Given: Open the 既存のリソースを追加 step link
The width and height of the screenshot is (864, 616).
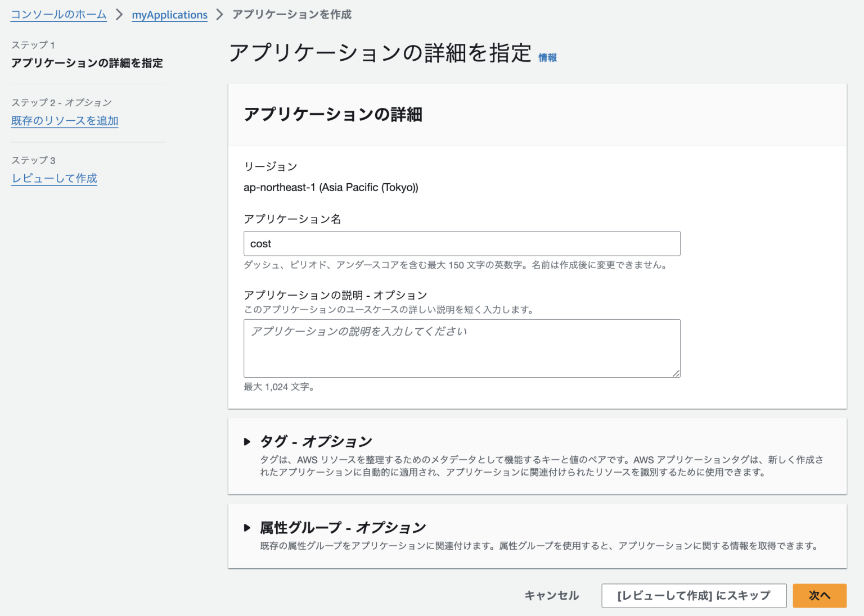Looking at the screenshot, I should click(x=65, y=121).
